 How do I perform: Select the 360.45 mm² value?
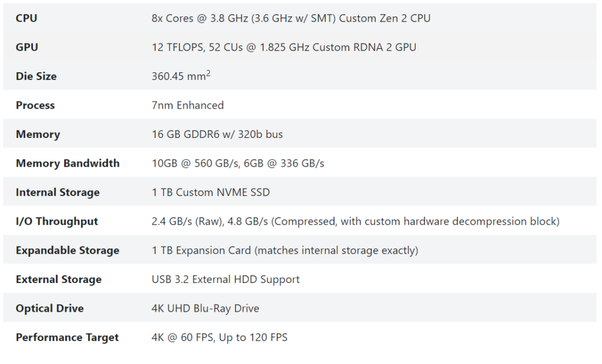point(180,76)
